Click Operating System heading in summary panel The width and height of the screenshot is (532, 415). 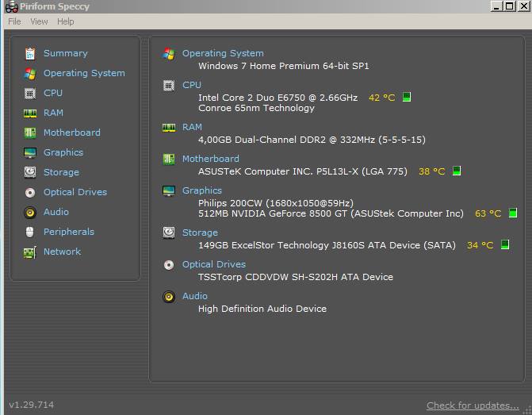pos(223,54)
